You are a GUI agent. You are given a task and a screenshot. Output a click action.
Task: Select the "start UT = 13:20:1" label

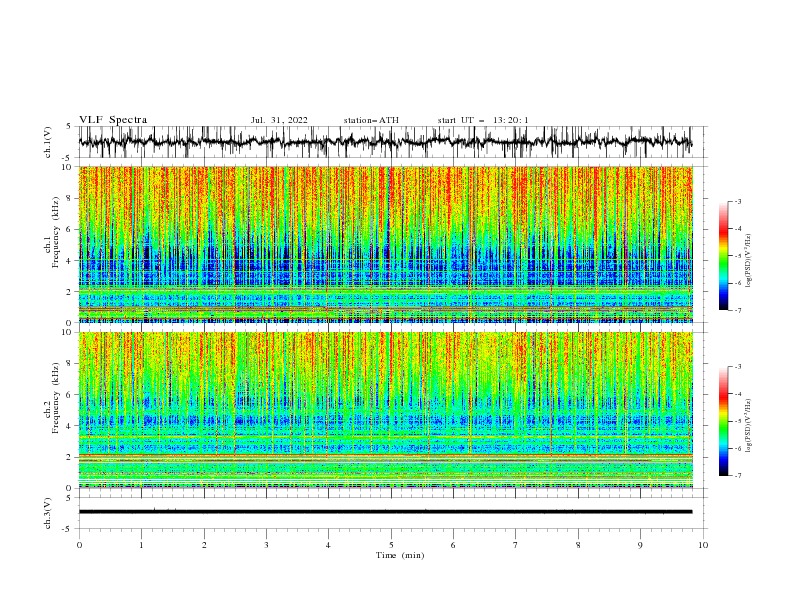pyautogui.click(x=483, y=120)
